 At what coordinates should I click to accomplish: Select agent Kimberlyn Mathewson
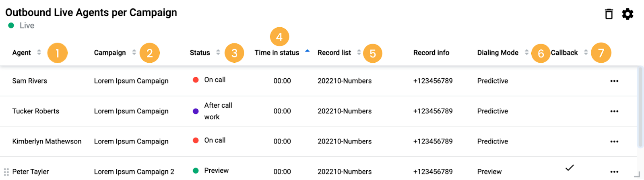tap(47, 141)
